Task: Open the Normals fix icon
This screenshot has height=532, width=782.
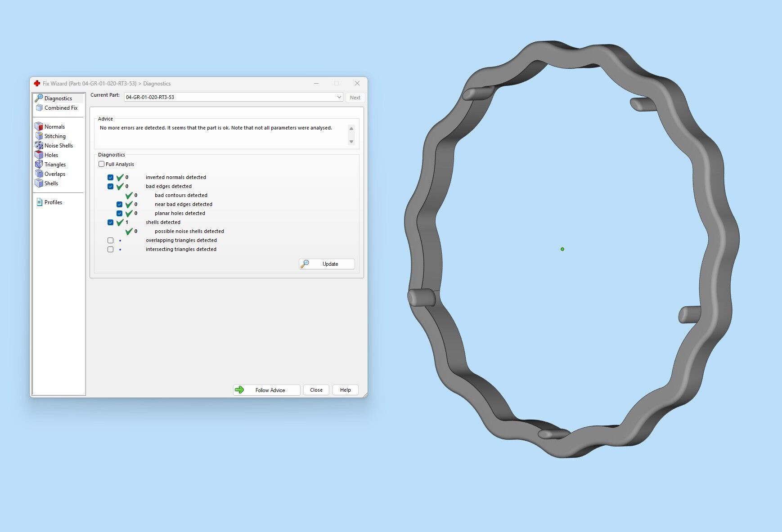Action: click(39, 127)
